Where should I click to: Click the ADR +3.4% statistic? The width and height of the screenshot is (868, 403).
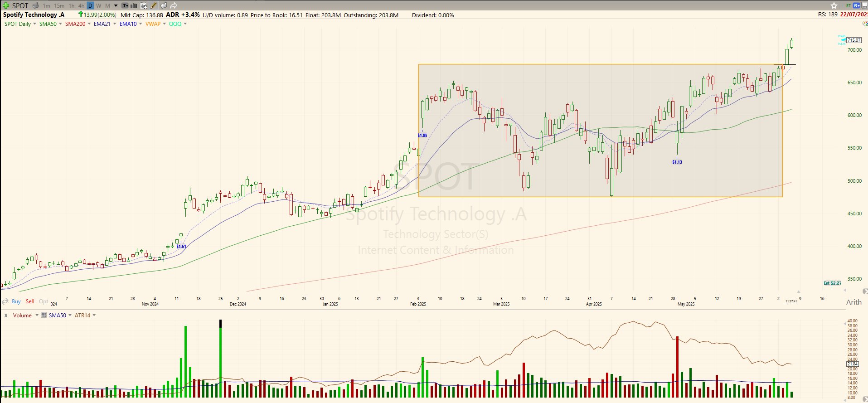point(183,15)
